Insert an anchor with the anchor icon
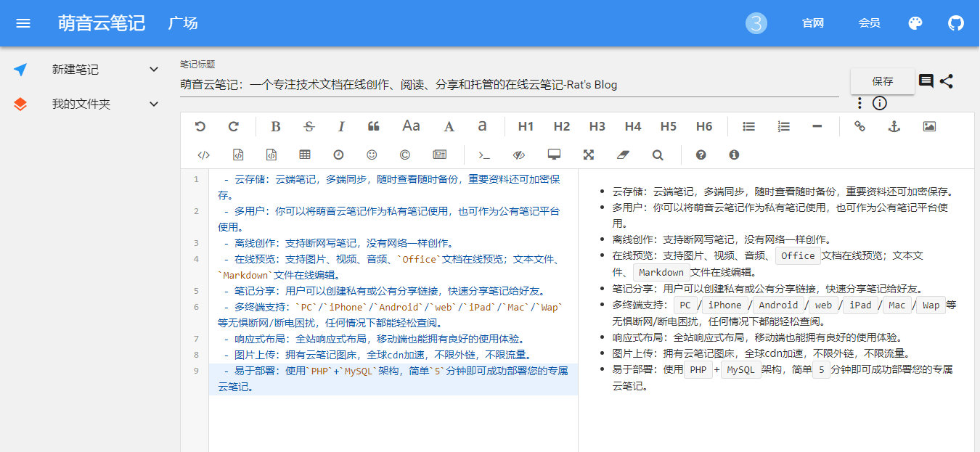The width and height of the screenshot is (980, 452). [x=894, y=126]
